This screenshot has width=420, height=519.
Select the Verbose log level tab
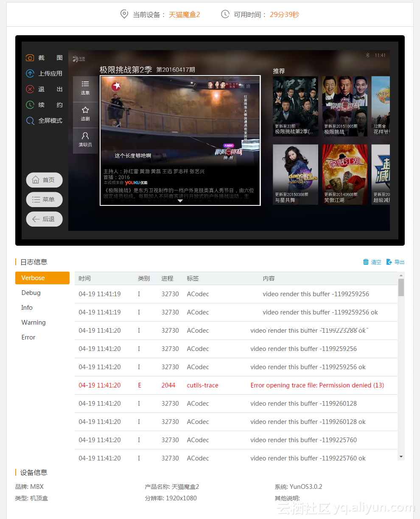[42, 278]
